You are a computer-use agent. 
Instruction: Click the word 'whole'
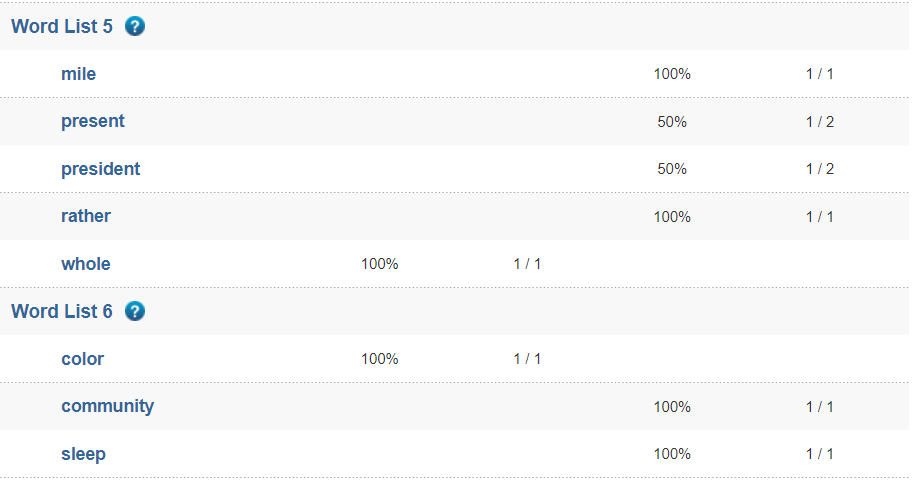coord(86,264)
